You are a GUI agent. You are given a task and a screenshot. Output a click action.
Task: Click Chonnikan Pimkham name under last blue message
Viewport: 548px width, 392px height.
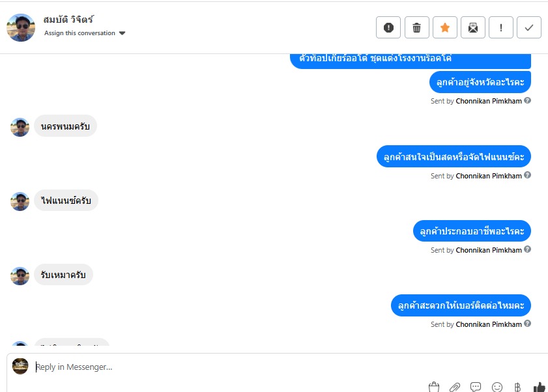pyautogui.click(x=489, y=324)
